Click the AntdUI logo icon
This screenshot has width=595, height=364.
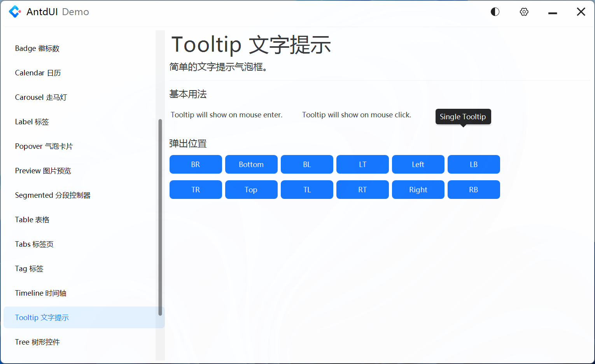click(x=15, y=12)
